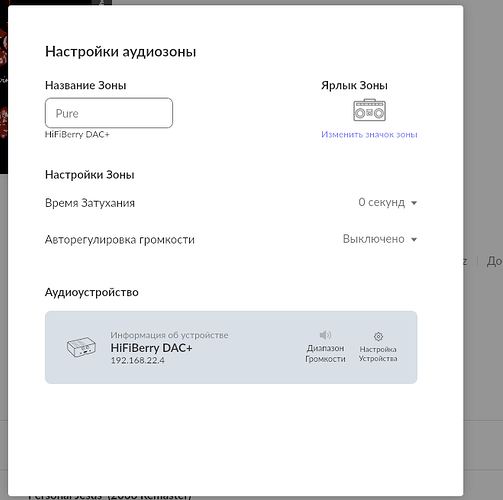Image resolution: width=503 pixels, height=500 pixels.
Task: Click the boombox zone icon
Action: pos(369,110)
